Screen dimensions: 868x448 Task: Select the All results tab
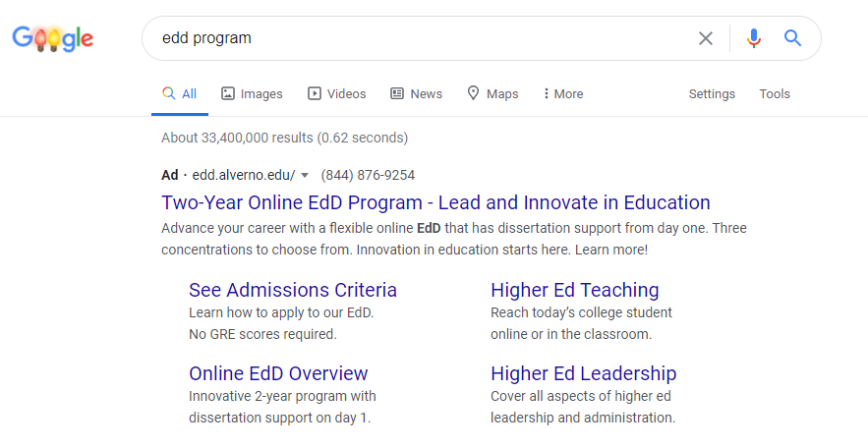[180, 94]
